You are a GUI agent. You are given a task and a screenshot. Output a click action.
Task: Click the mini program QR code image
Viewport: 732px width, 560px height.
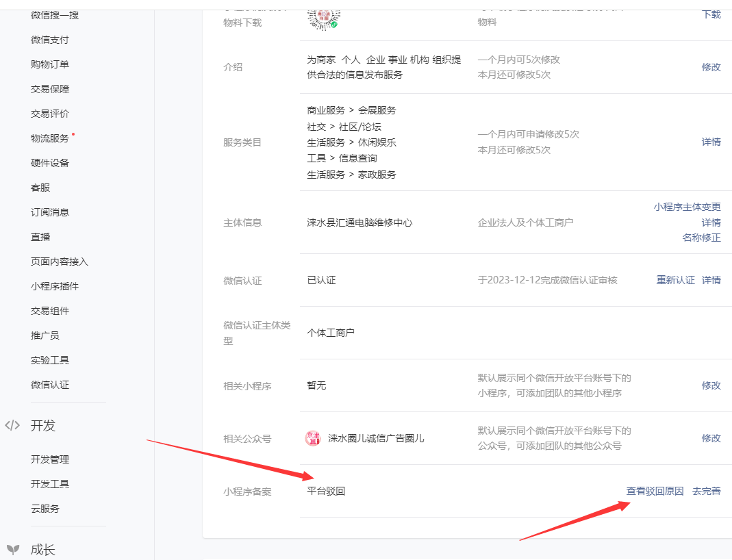pos(323,20)
